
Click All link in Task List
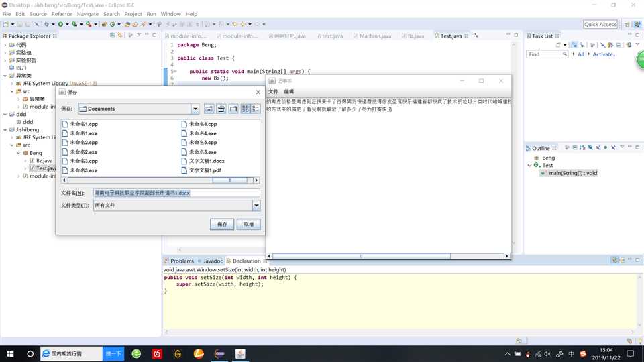581,54
